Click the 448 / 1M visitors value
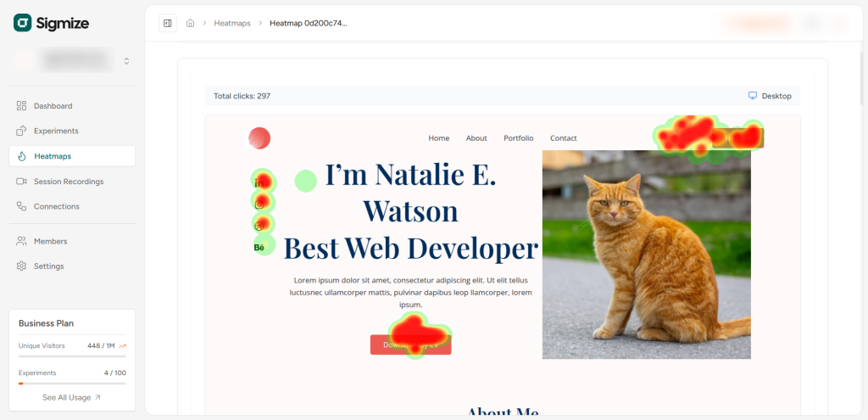The image size is (868, 420). pos(101,345)
